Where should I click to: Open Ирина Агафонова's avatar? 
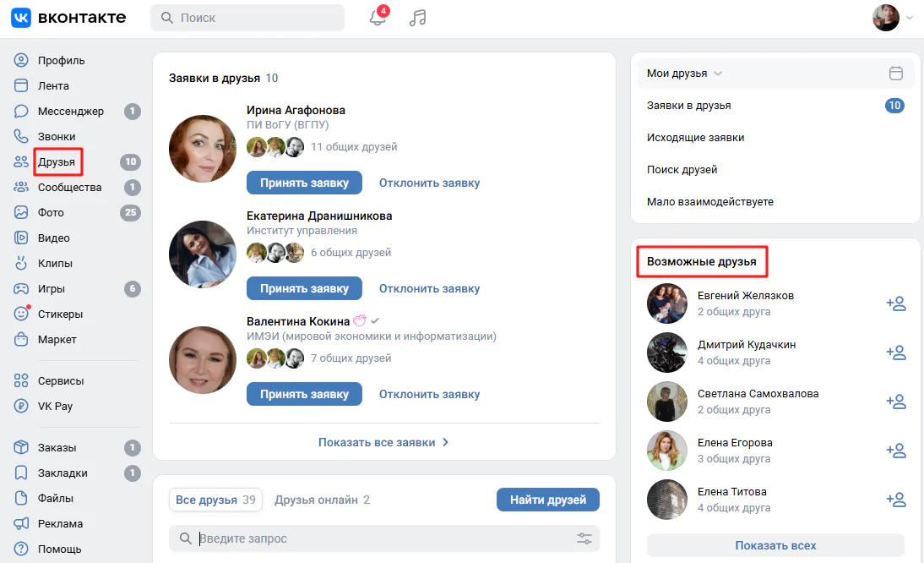tap(203, 149)
